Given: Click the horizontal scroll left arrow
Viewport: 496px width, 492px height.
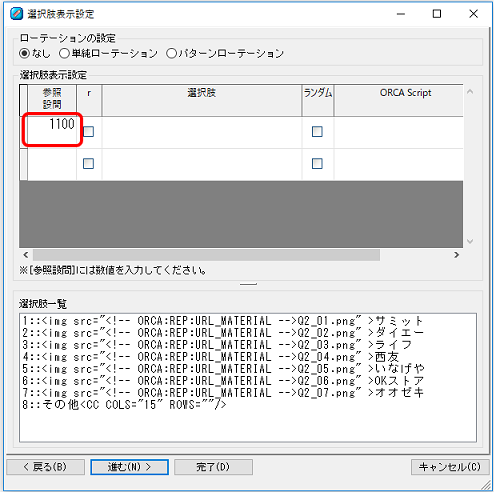Looking at the screenshot, I should (26, 255).
